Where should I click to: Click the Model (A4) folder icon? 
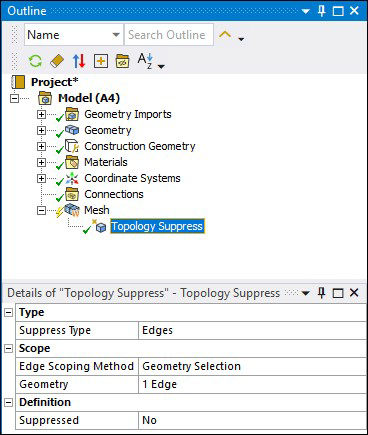(45, 98)
